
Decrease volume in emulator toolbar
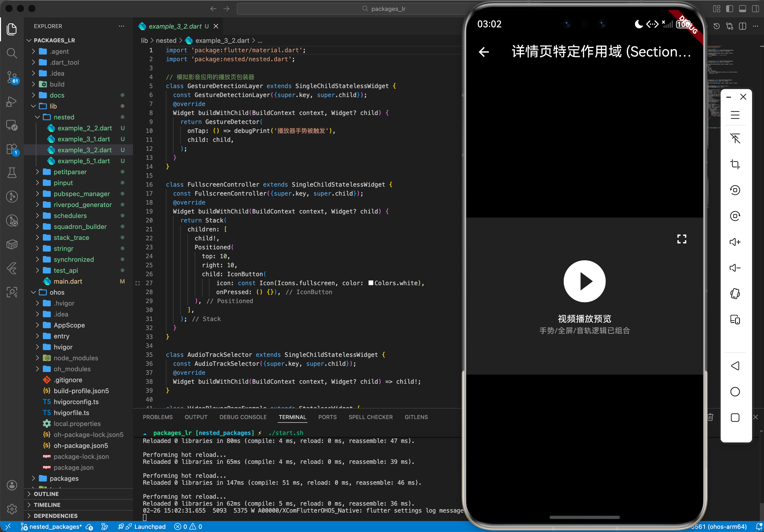point(735,268)
